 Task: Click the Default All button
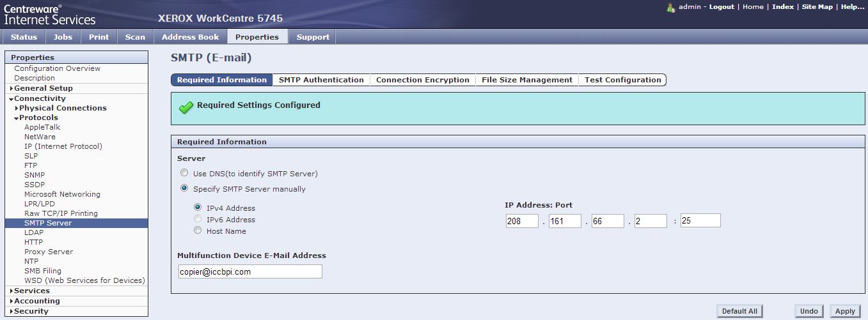[x=739, y=311]
